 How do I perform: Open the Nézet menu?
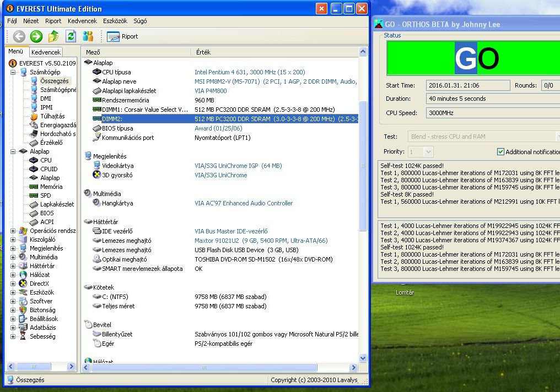tap(31, 21)
